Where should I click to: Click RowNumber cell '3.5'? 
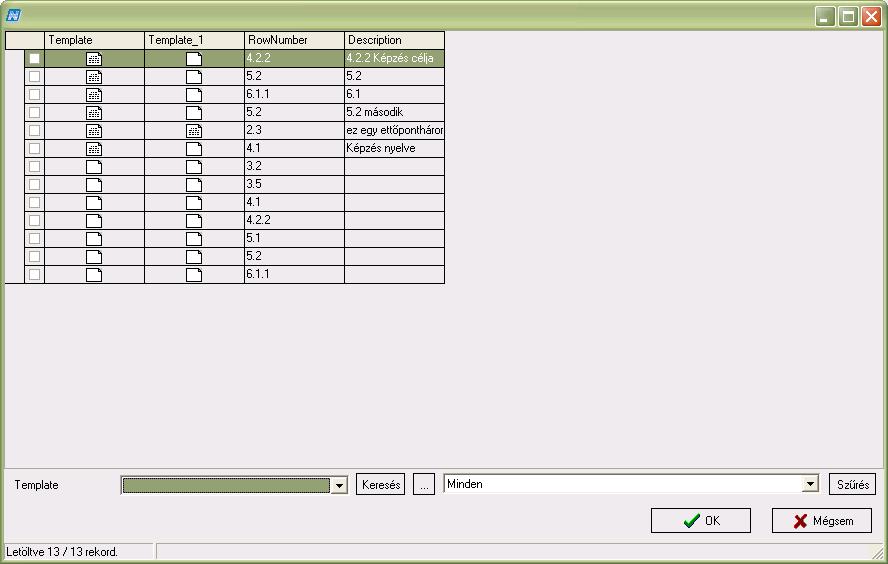point(294,185)
